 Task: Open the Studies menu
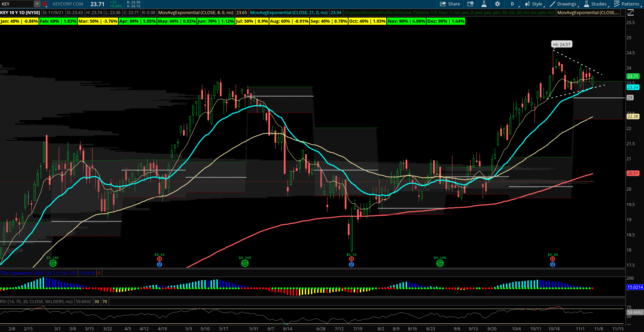pos(595,4)
